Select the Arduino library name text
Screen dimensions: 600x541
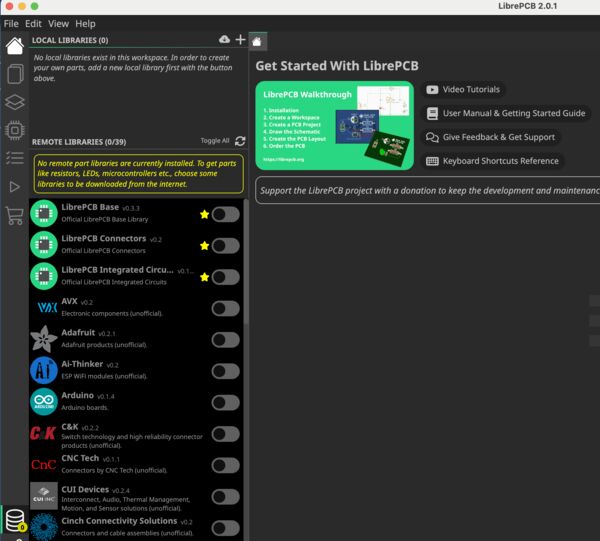77,395
